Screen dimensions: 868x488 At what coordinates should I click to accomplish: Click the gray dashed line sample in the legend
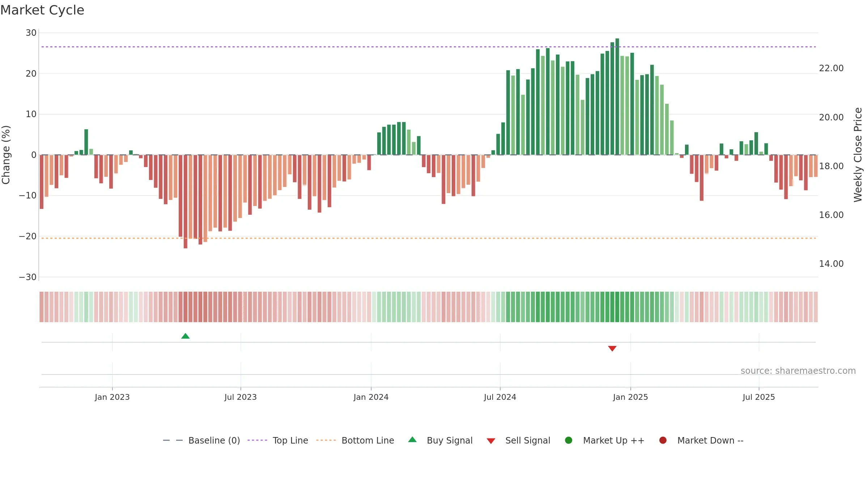(x=173, y=440)
